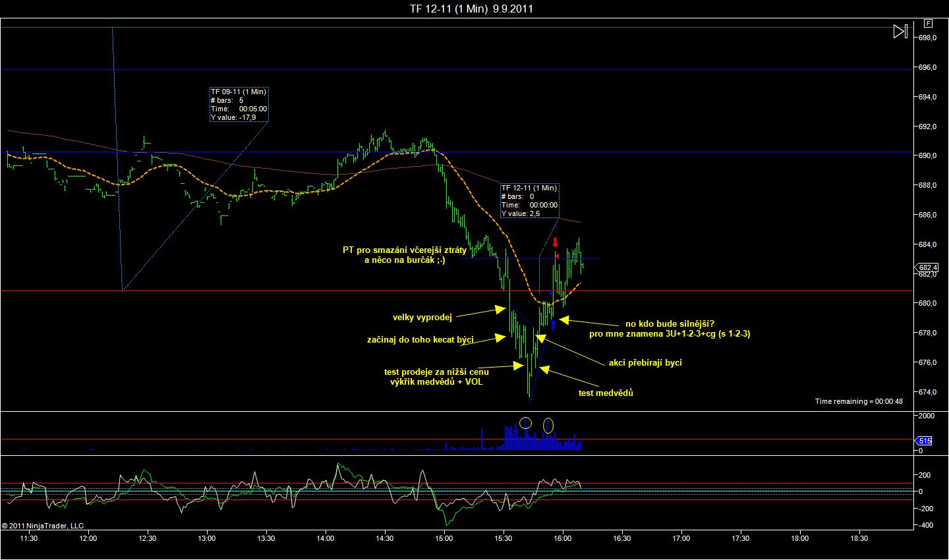The image size is (949, 560).
Task: Click the 12:30 time axis label
Action: [148, 538]
